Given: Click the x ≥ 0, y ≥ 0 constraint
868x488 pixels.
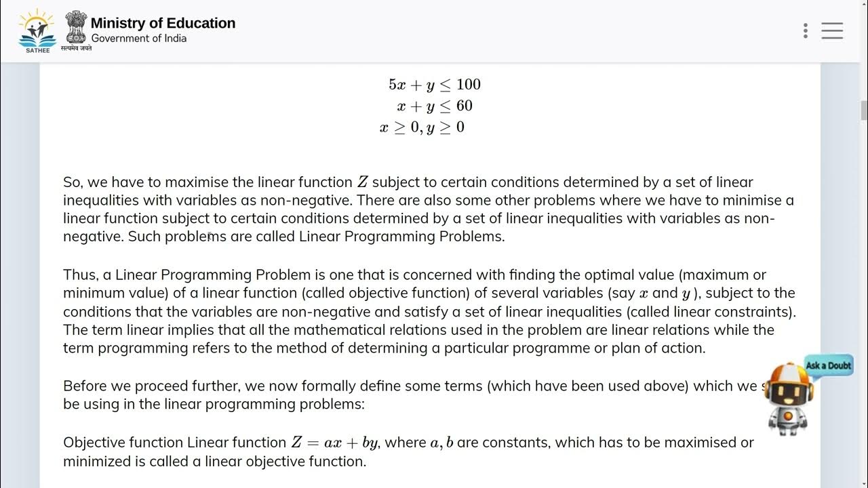Looking at the screenshot, I should [x=422, y=127].
